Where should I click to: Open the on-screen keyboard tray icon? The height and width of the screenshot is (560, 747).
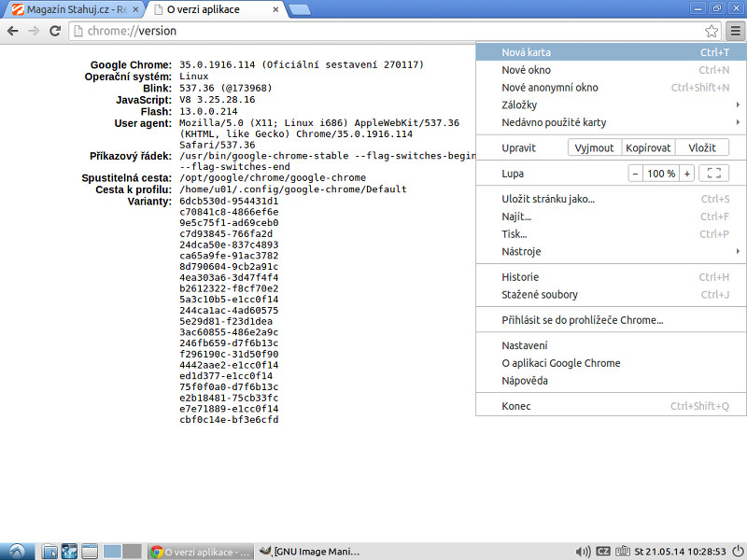(623, 552)
